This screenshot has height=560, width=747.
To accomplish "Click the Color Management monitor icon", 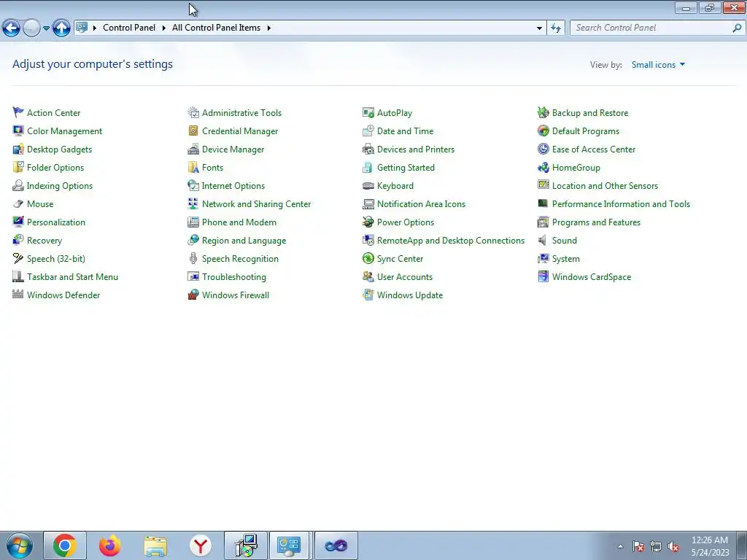I will point(18,131).
